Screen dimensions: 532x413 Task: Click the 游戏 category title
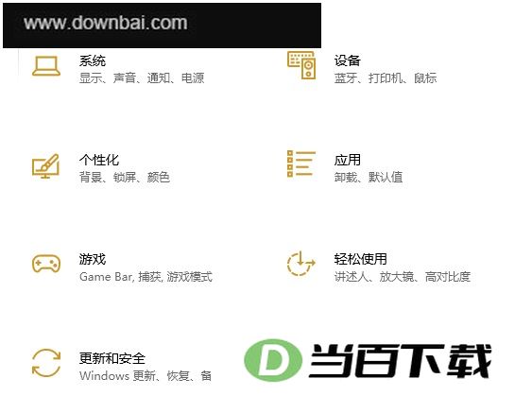(93, 259)
